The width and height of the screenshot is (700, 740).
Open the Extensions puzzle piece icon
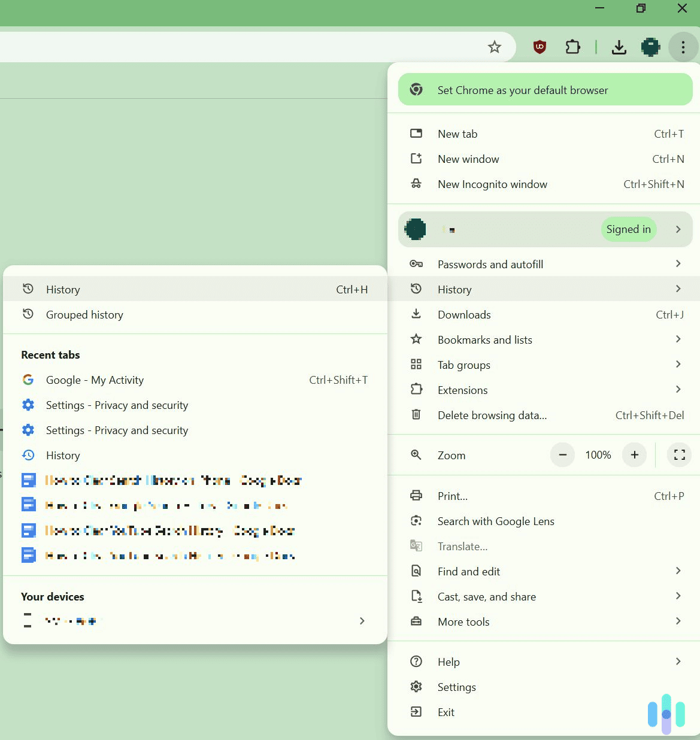point(572,47)
